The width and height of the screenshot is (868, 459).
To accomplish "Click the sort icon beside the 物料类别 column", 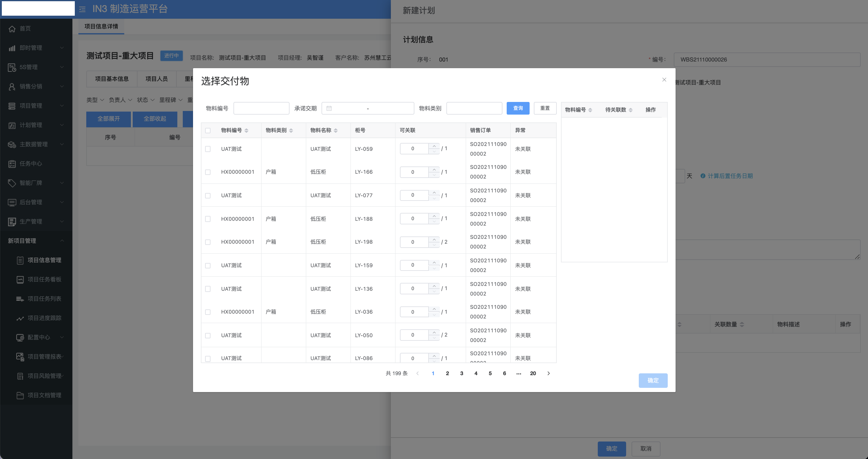I will click(x=291, y=130).
